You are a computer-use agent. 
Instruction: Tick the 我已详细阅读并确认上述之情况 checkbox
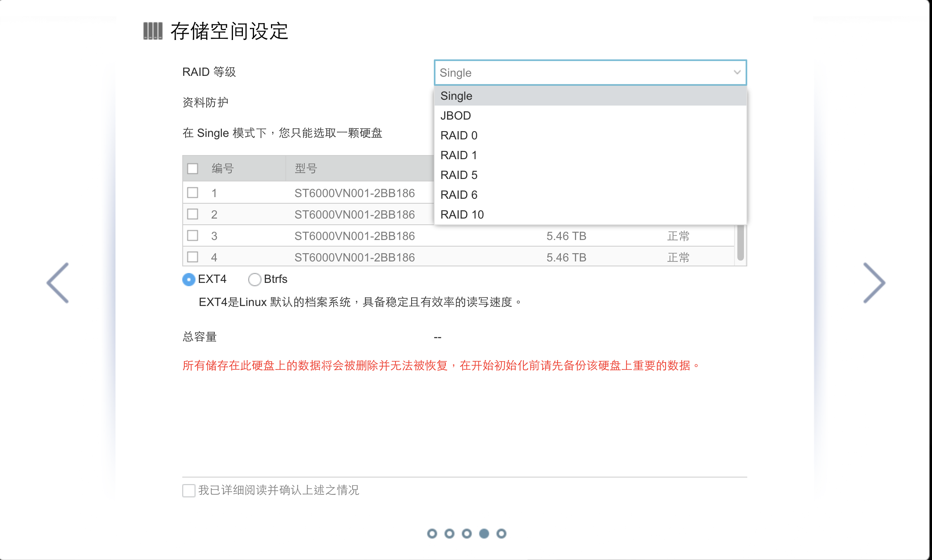(x=189, y=490)
